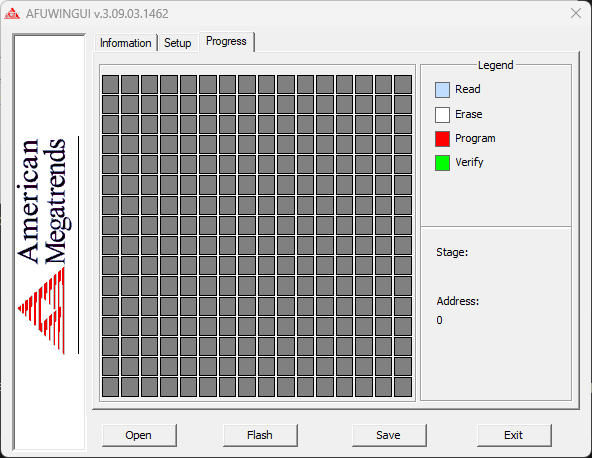Image resolution: width=592 pixels, height=458 pixels.
Task: Open the Setup tab
Action: [178, 43]
